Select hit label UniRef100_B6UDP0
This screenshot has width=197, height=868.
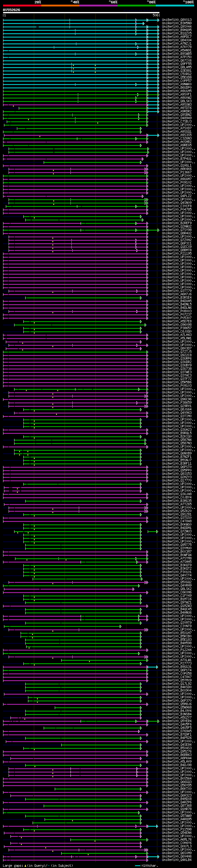point(177,88)
